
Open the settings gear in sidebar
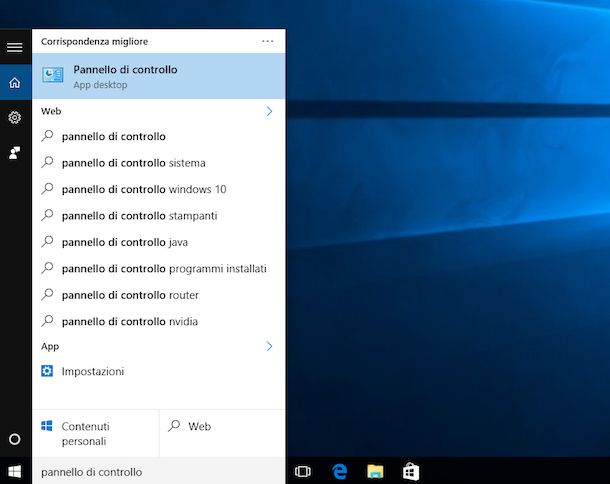click(15, 117)
